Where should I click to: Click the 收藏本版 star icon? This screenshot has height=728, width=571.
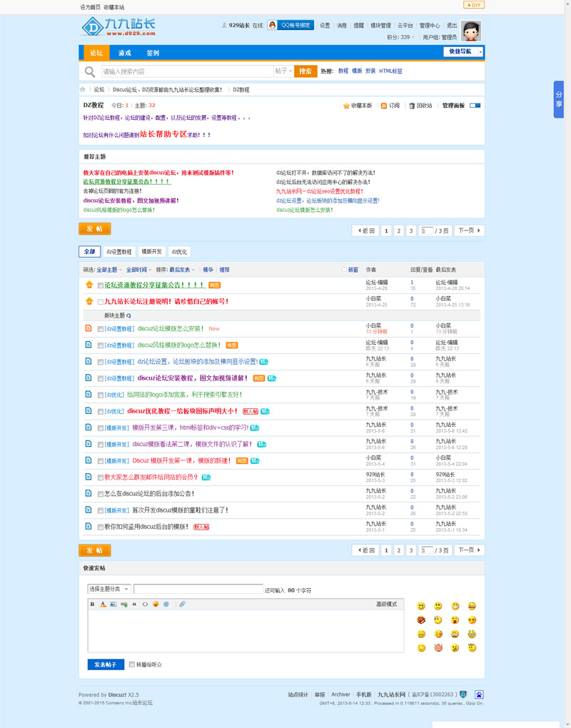point(346,106)
